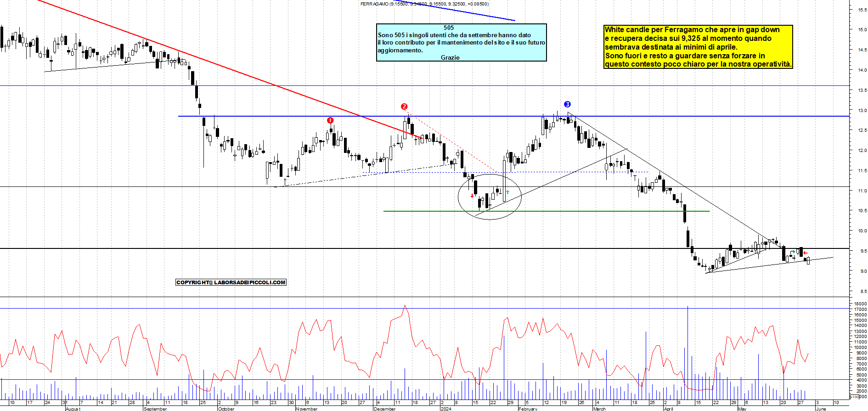Click the red left arrow beside the last black candle

coord(806,253)
